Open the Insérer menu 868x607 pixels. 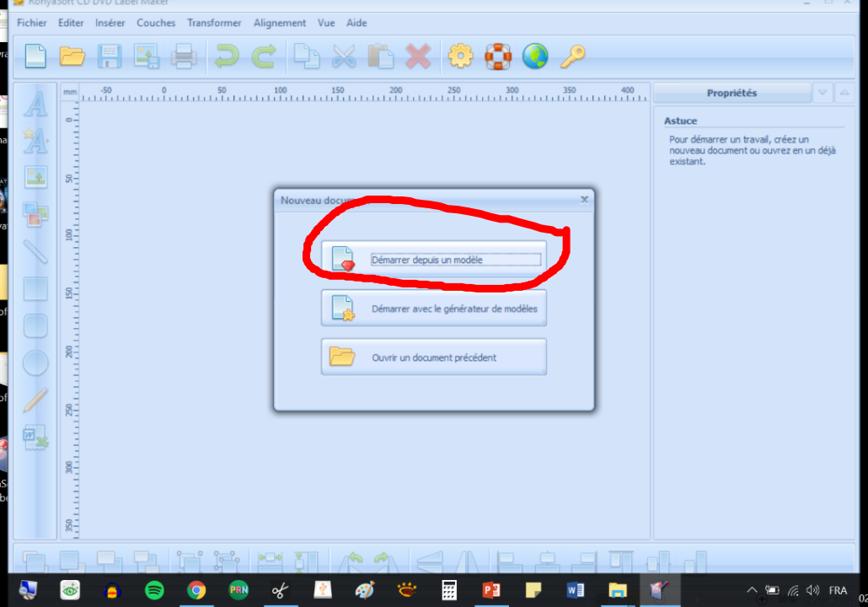point(110,23)
